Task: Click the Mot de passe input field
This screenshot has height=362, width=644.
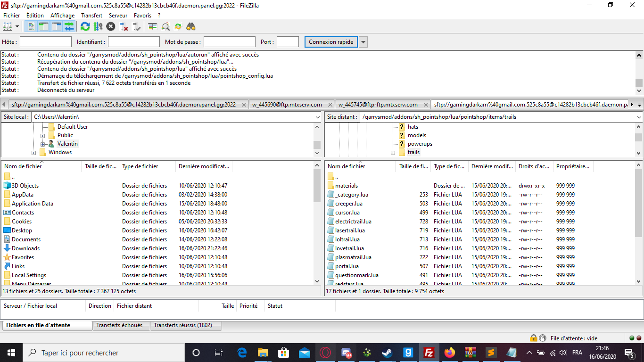Action: tap(230, 42)
